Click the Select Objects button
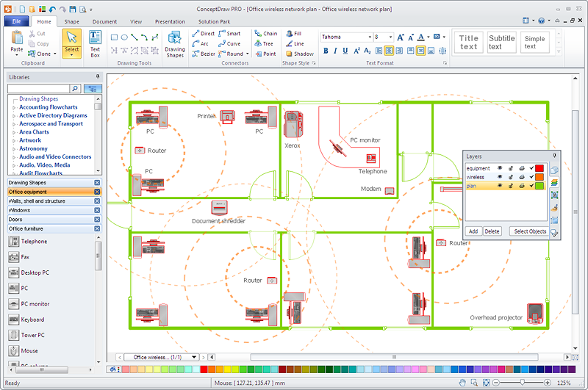The image size is (588, 390). 529,231
